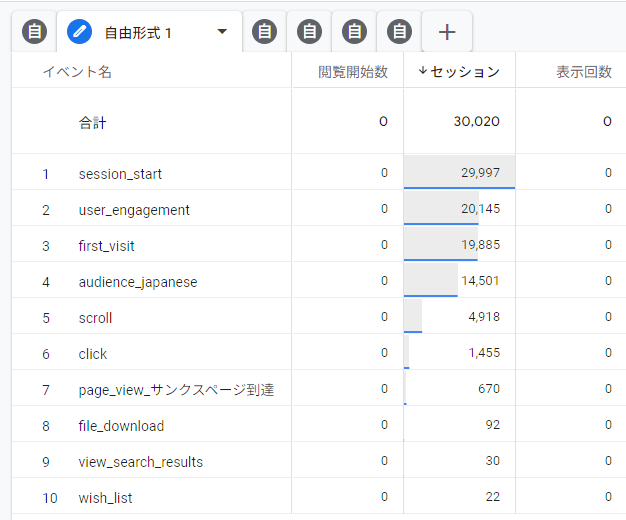Screen dimensions: 626x520
Task: Click session count 670
Action: (489, 389)
